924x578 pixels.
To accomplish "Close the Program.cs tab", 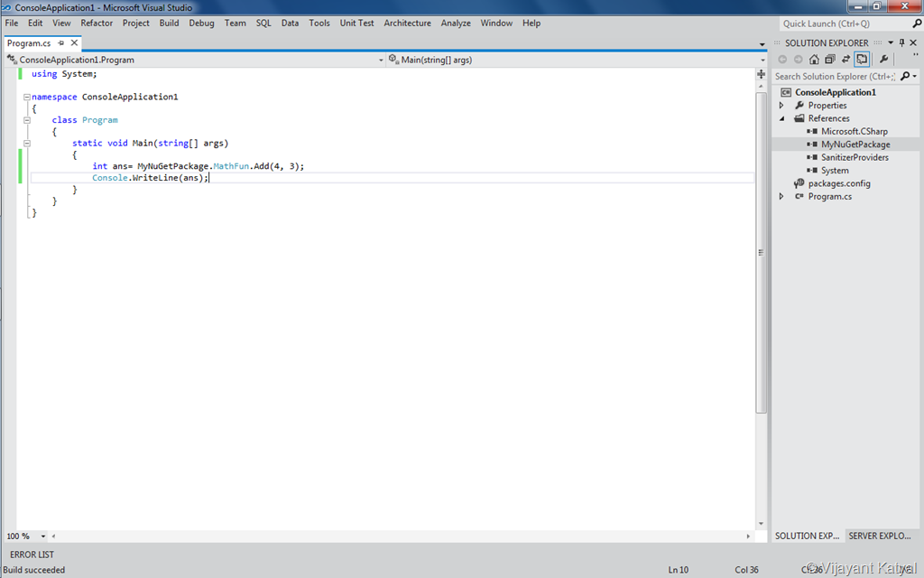I will tap(74, 43).
